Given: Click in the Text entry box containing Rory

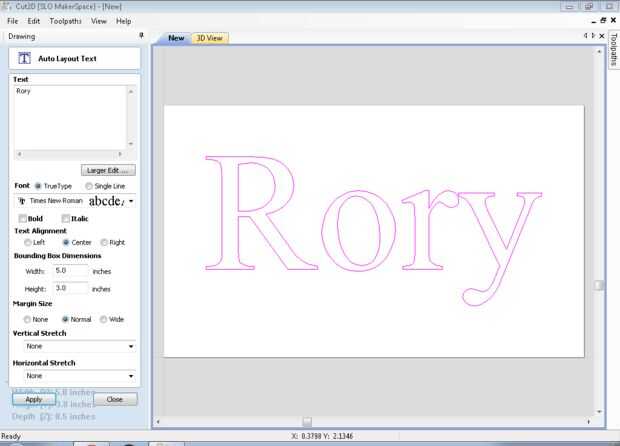Looking at the screenshot, I should click(x=71, y=117).
